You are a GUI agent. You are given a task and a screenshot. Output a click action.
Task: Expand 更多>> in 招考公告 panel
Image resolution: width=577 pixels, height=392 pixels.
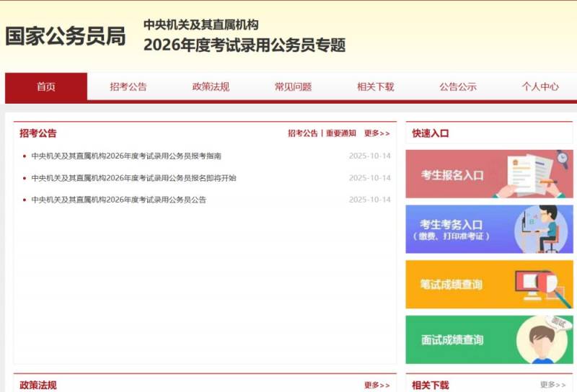click(x=376, y=133)
